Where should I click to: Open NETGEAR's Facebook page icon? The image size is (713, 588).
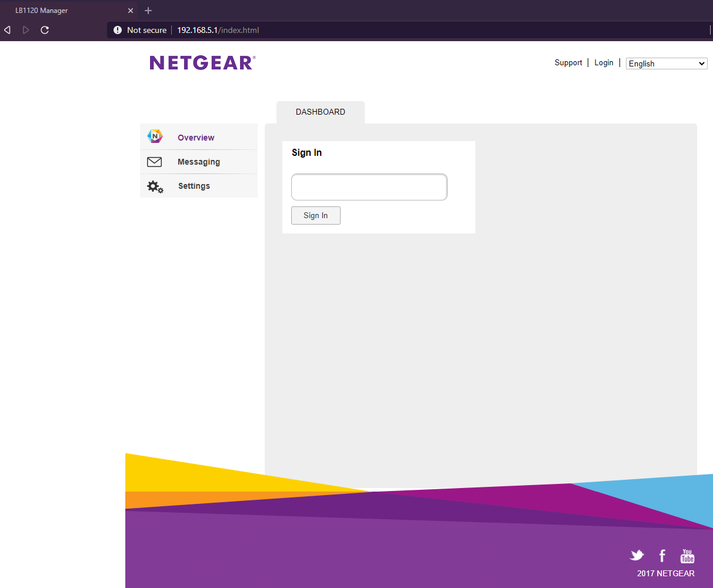click(662, 555)
